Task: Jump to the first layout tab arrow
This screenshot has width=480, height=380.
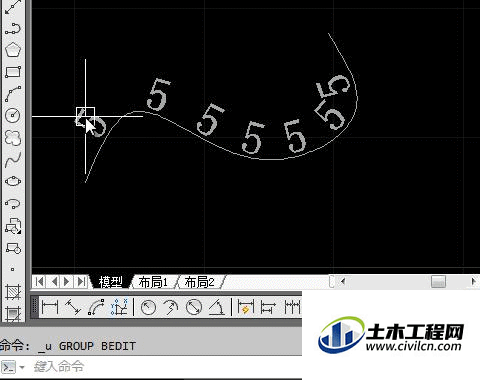Action: (x=40, y=282)
